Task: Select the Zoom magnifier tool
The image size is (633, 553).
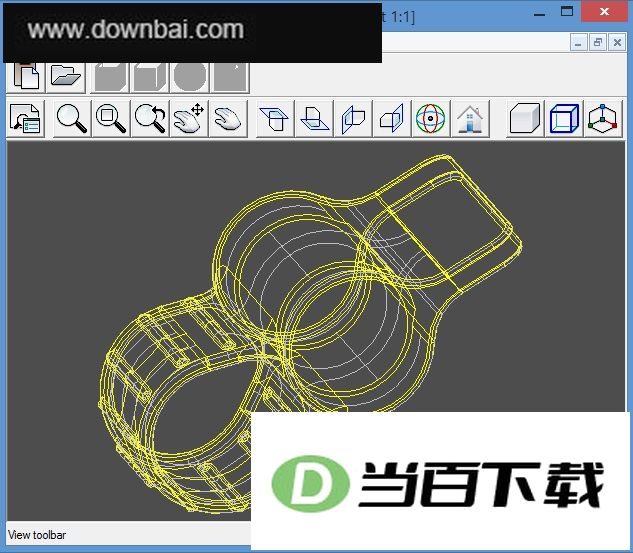Action: pos(72,119)
